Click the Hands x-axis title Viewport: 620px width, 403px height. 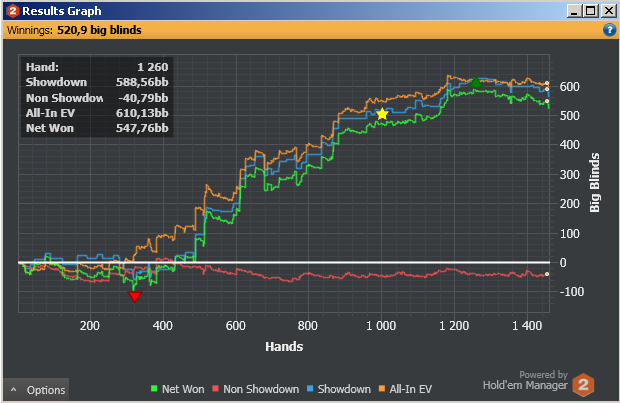pyautogui.click(x=284, y=346)
